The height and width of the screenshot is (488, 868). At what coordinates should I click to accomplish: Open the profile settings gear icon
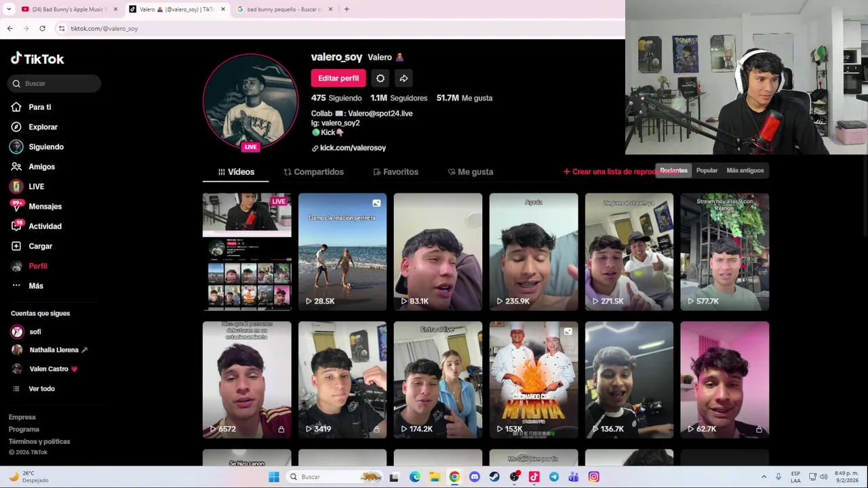tap(380, 78)
